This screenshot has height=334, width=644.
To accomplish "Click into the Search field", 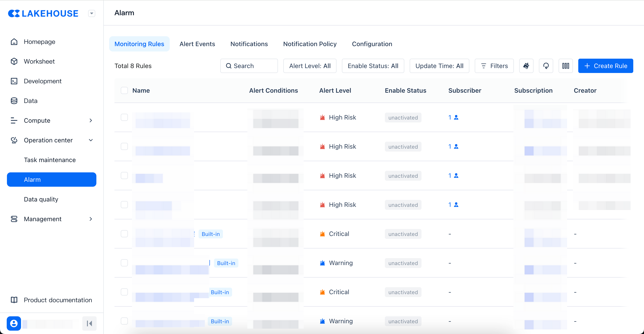I will [x=249, y=66].
